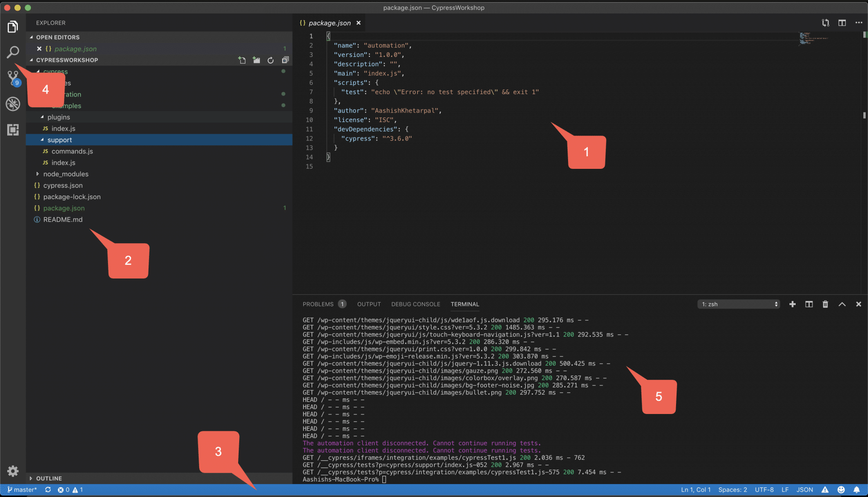
Task: Split the editor right
Action: coord(842,23)
